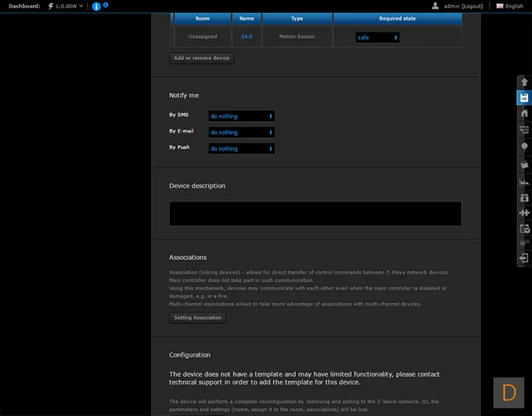Click the Notify me section heading
532x416 pixels.
click(184, 96)
